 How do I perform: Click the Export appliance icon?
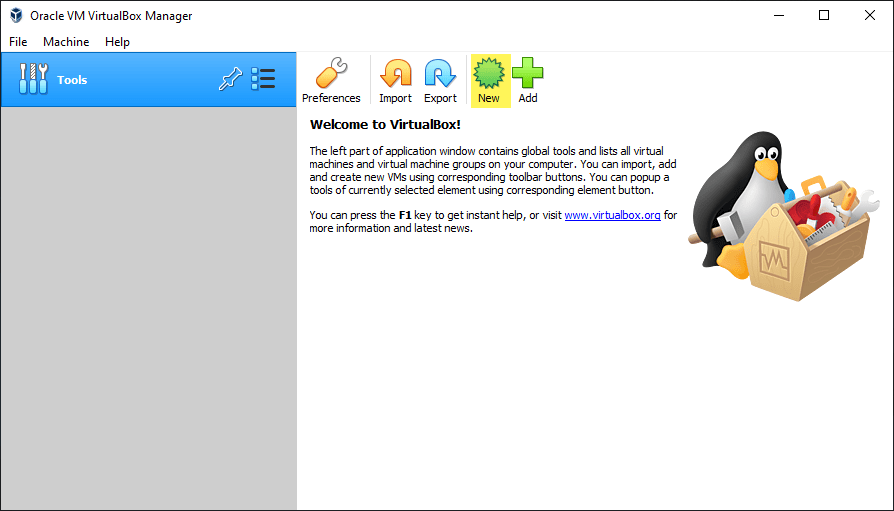(x=440, y=80)
